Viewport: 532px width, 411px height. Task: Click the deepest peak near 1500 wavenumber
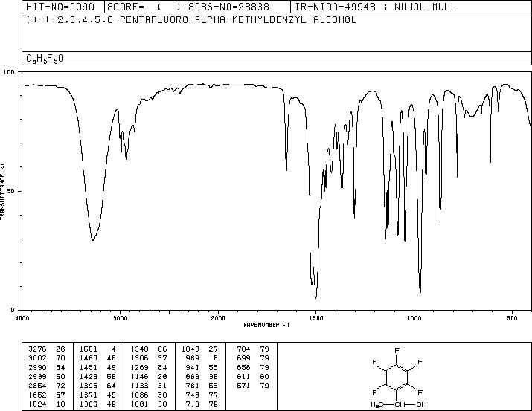click(x=316, y=297)
